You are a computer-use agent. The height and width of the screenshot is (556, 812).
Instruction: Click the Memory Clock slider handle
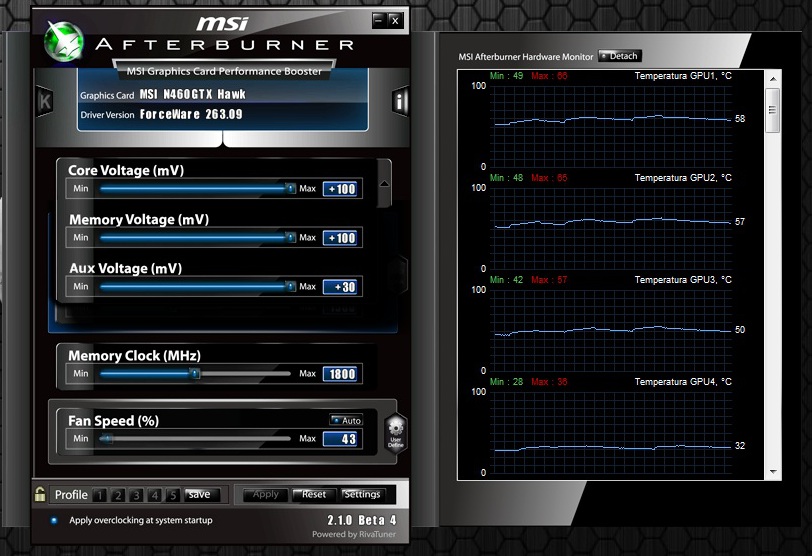coord(194,373)
